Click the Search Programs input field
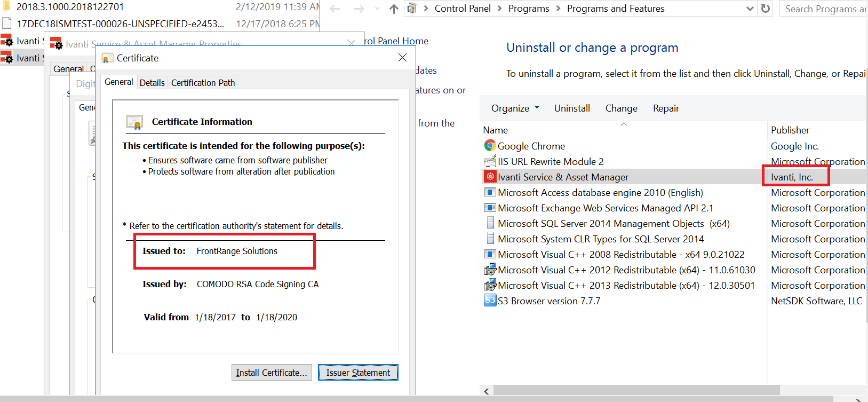Screen dimensions: 868x402 824,9
